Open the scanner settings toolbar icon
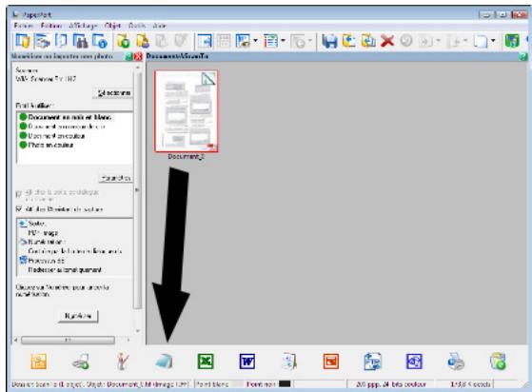This screenshot has width=532, height=392. click(43, 41)
